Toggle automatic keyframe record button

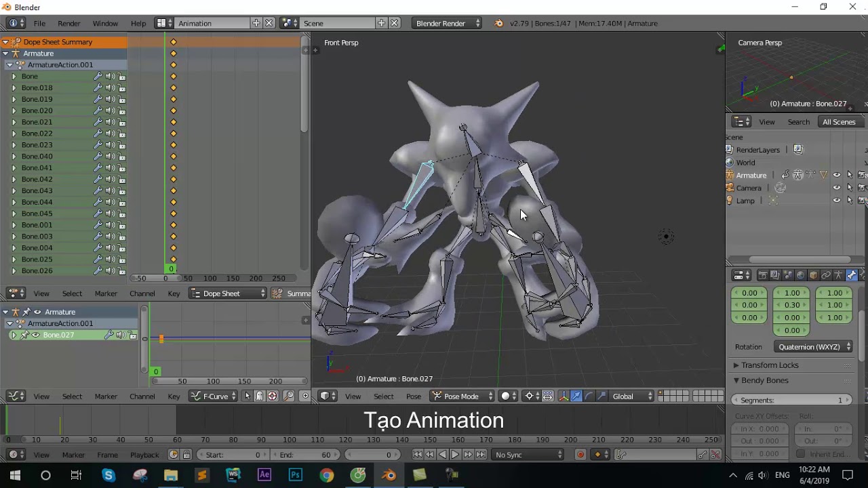pyautogui.click(x=580, y=455)
